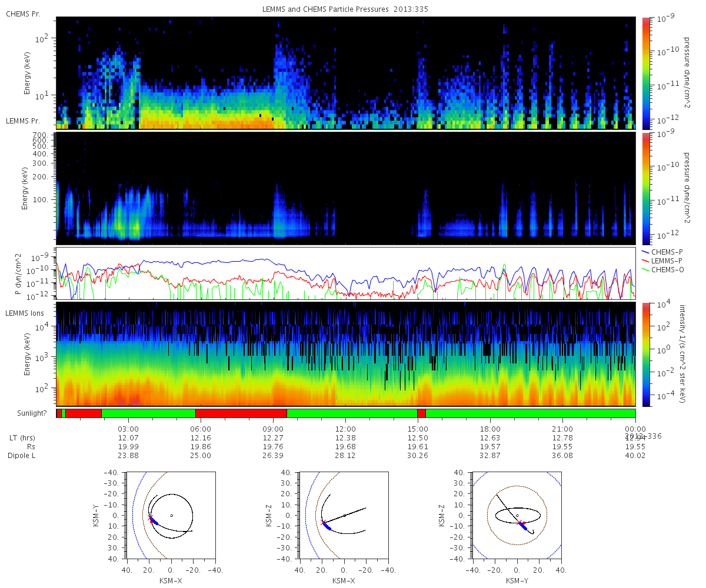The width and height of the screenshot is (706, 588).
Task: Click the LT value 12.07
Action: pos(128,438)
